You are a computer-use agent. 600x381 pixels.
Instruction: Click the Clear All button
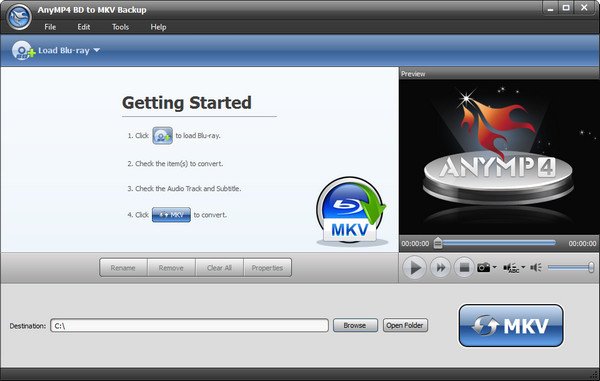(219, 268)
